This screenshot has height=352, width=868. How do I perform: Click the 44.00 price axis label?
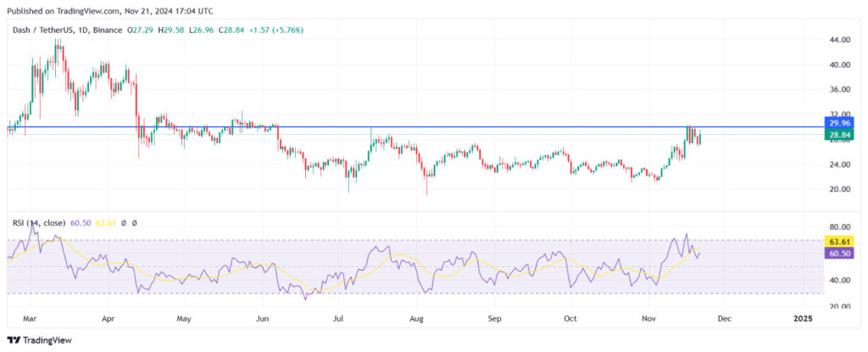click(x=839, y=40)
